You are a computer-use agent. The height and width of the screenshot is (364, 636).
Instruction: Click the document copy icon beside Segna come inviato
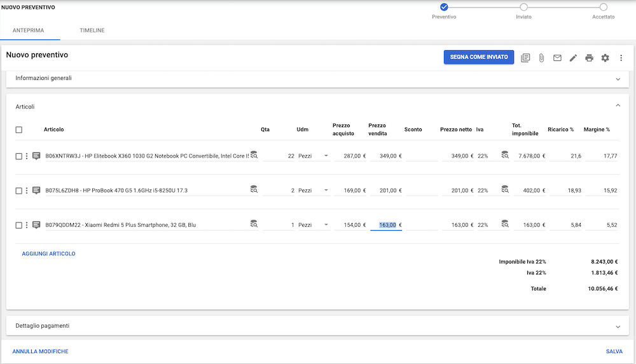[525, 58]
